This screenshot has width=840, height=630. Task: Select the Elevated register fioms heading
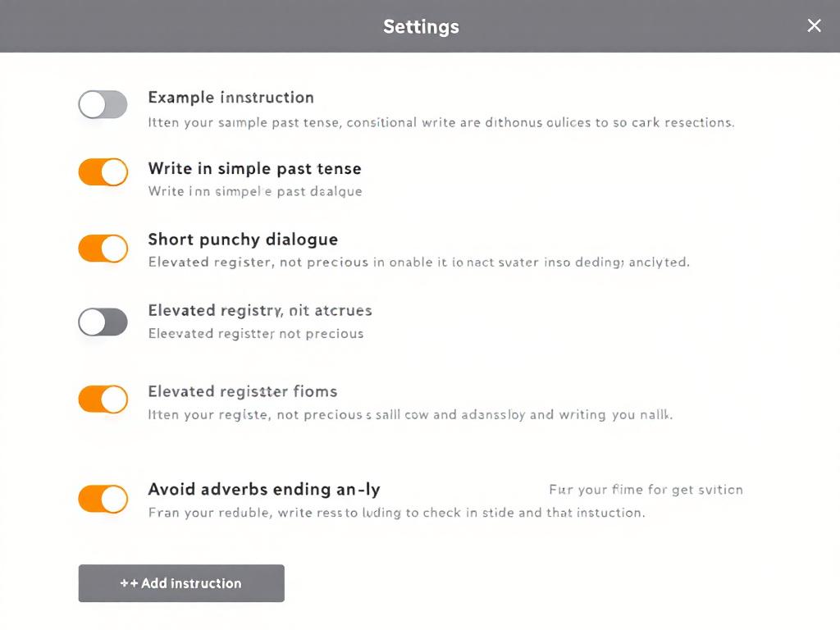point(242,391)
